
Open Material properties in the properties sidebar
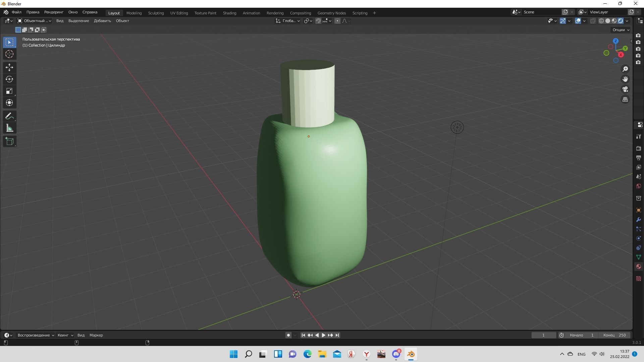click(x=638, y=266)
